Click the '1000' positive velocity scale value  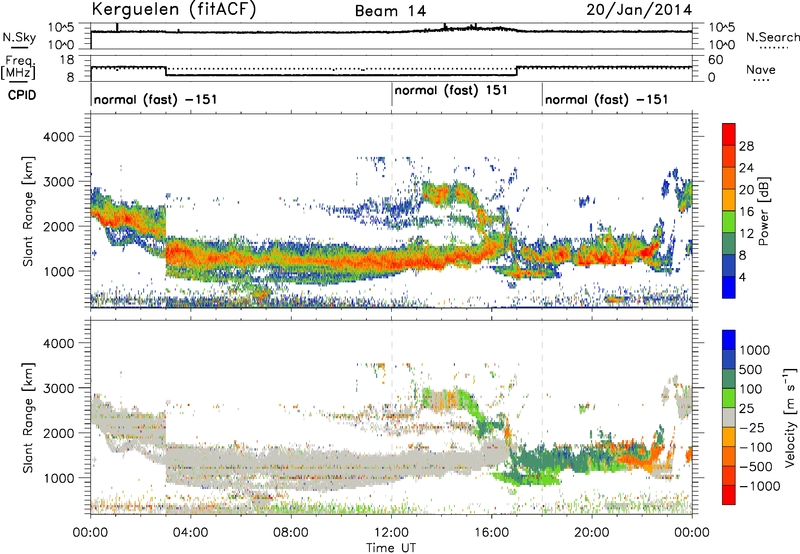[755, 350]
